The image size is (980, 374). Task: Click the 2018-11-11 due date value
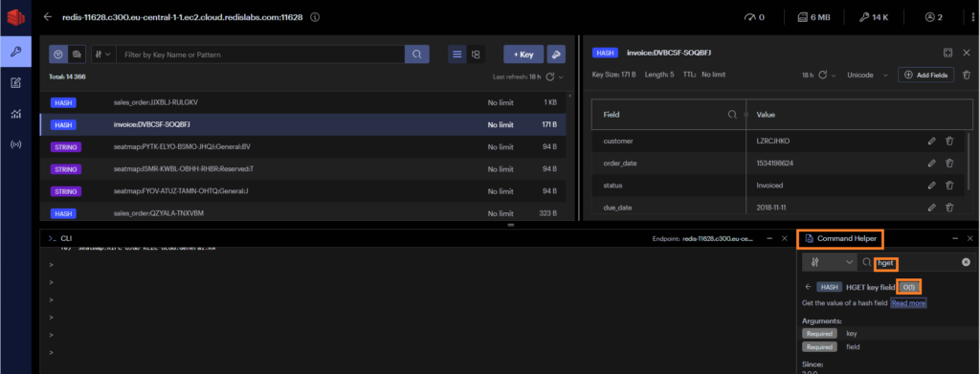pos(772,208)
